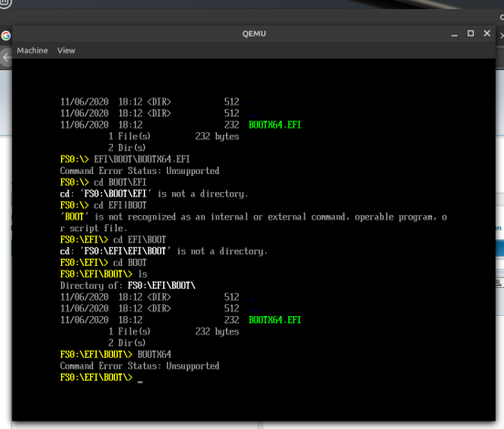
Task: Click the first green BOOTX64.EFI filename listing
Action: tap(275, 125)
